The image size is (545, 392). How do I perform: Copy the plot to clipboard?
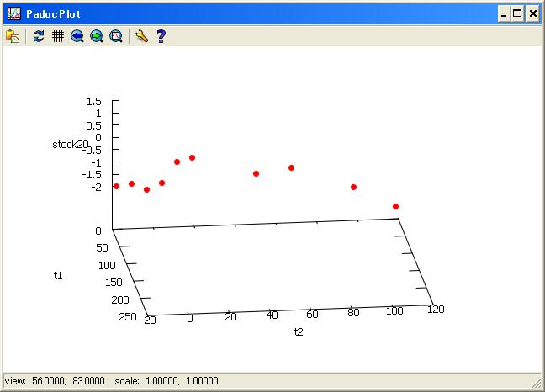click(x=13, y=36)
